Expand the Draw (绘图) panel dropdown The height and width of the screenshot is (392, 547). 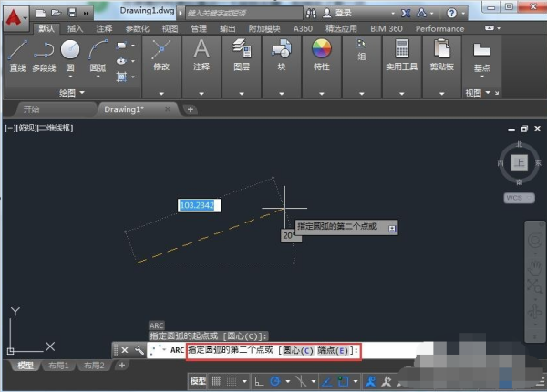71,92
